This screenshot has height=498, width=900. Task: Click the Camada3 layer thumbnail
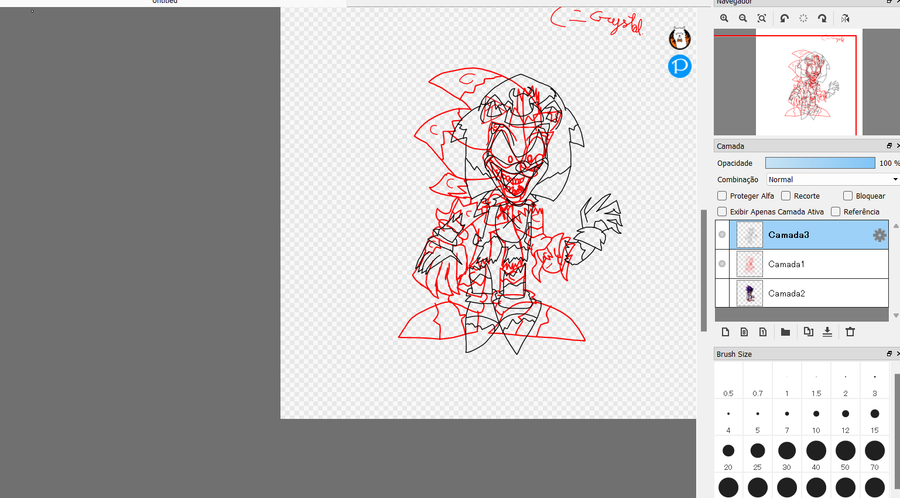(750, 235)
